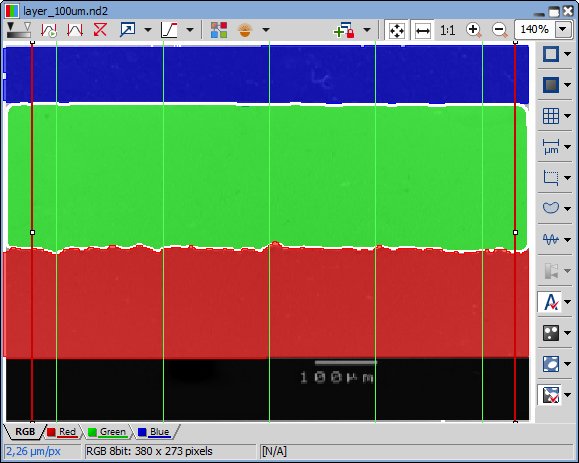
Task: Switch to the Blue channel tab
Action: tap(154, 432)
